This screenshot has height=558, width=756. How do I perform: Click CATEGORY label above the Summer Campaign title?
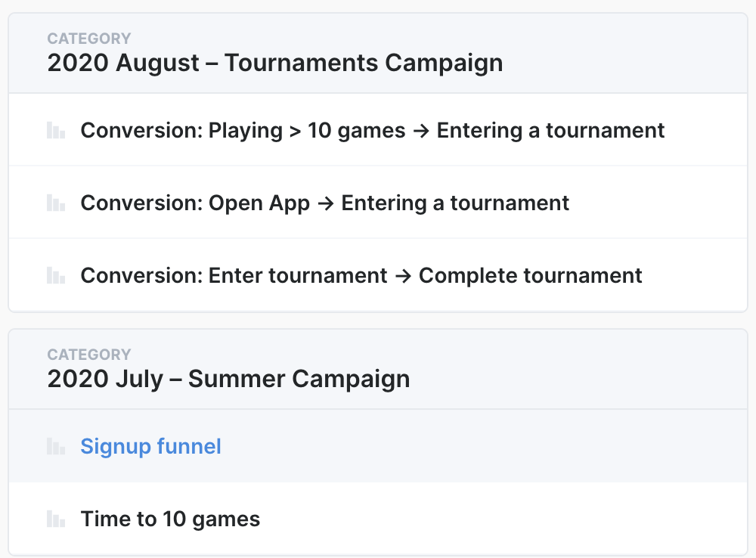(x=89, y=355)
